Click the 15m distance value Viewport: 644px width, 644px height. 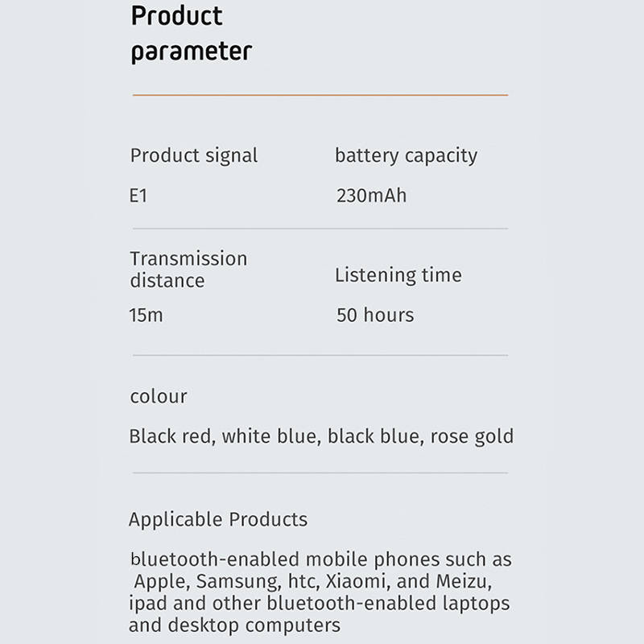(146, 315)
